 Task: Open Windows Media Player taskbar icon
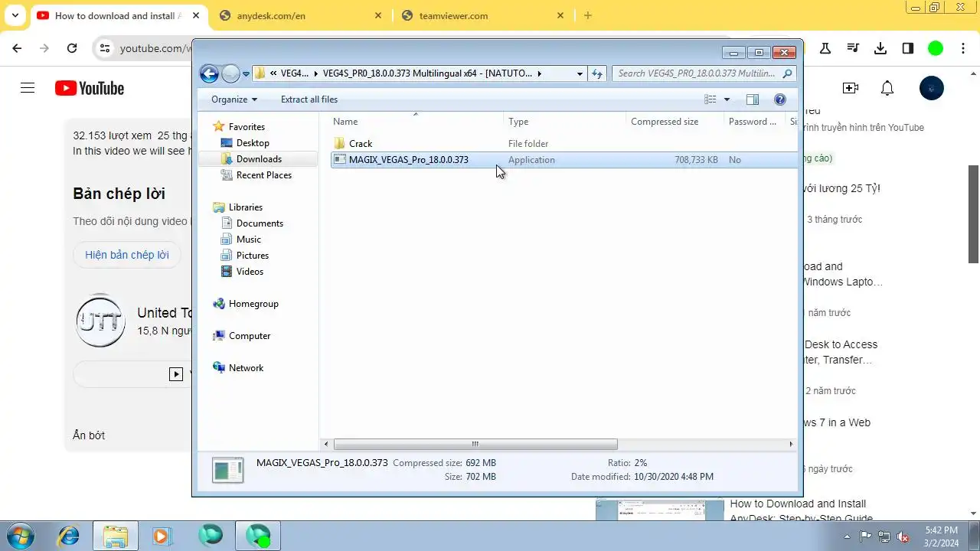coord(162,536)
